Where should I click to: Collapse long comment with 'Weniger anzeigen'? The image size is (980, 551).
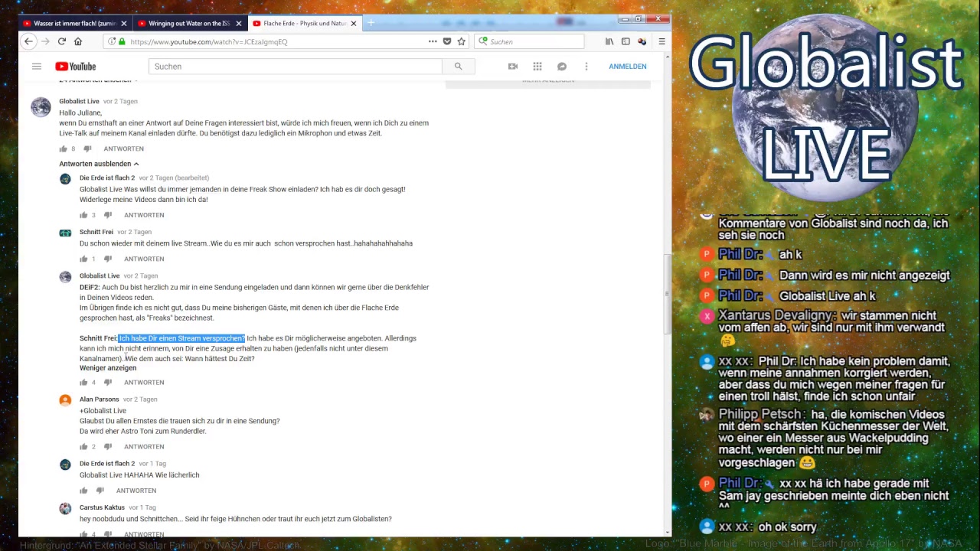[x=108, y=368]
